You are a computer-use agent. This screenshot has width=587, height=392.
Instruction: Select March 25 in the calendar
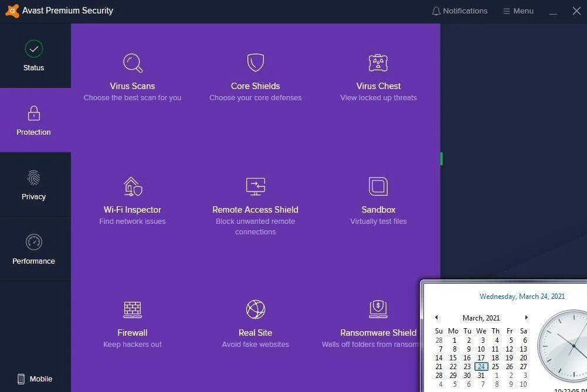click(x=496, y=367)
